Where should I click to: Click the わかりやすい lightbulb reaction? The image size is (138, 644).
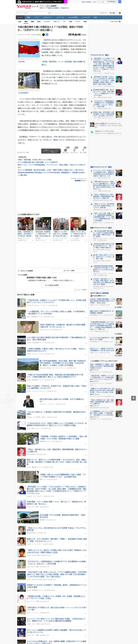pos(74,150)
